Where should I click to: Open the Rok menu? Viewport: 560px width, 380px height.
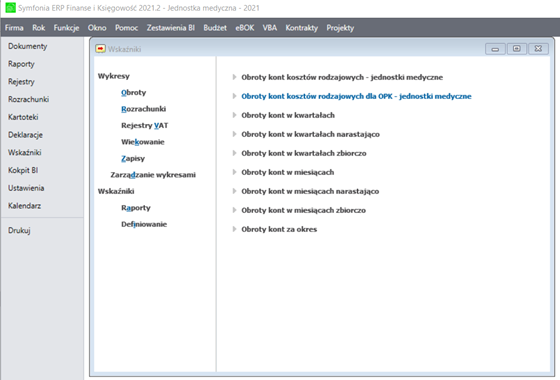click(x=39, y=28)
